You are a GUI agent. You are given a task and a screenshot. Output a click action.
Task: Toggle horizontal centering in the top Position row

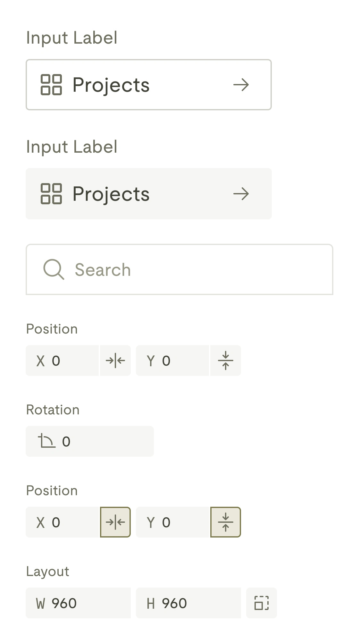coord(115,360)
